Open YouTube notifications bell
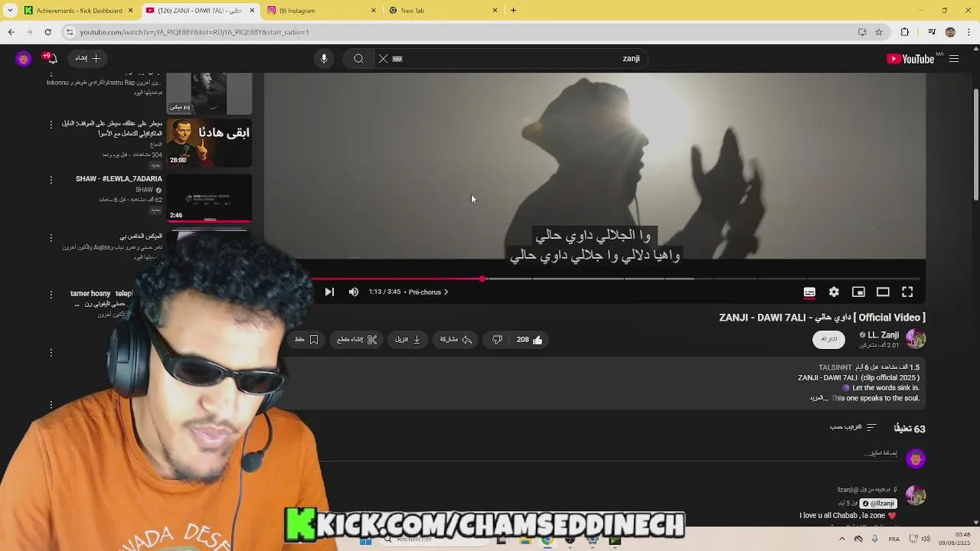The width and height of the screenshot is (980, 551). pos(51,58)
